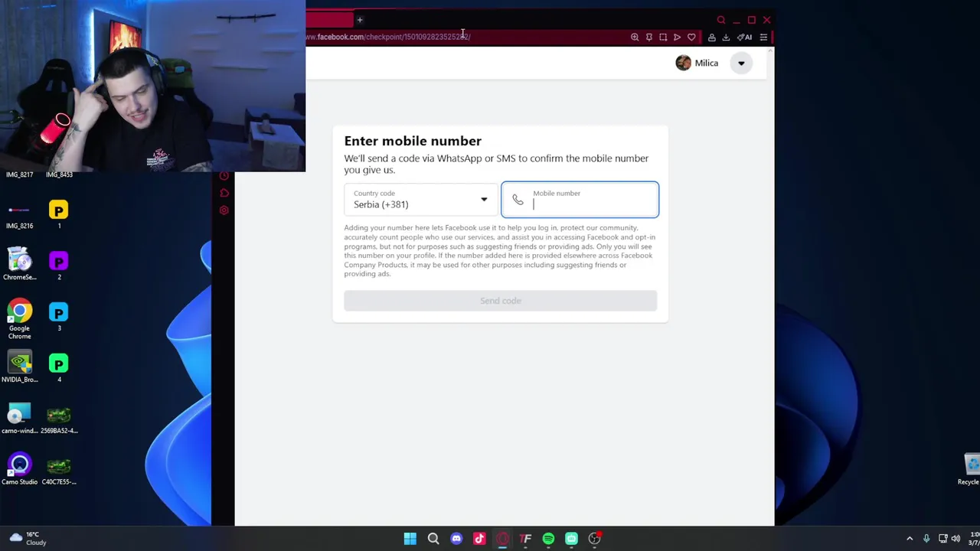Viewport: 980px width, 551px height.
Task: Select the purple P desktop icon labeled 2
Action: [x=59, y=265]
